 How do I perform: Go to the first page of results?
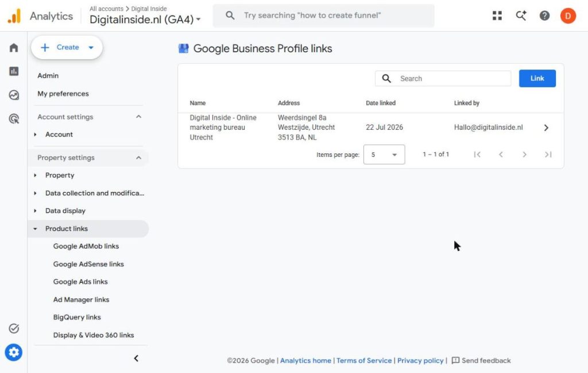click(x=477, y=154)
